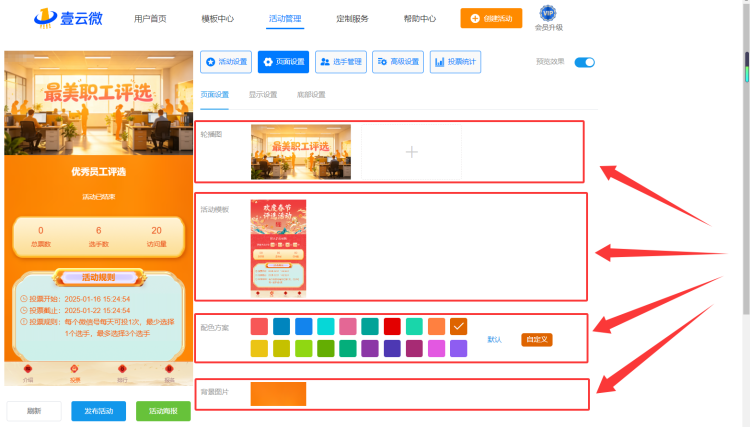The image size is (750, 427).
Task: Open 帮助中心 in the top navigation
Action: coord(420,19)
